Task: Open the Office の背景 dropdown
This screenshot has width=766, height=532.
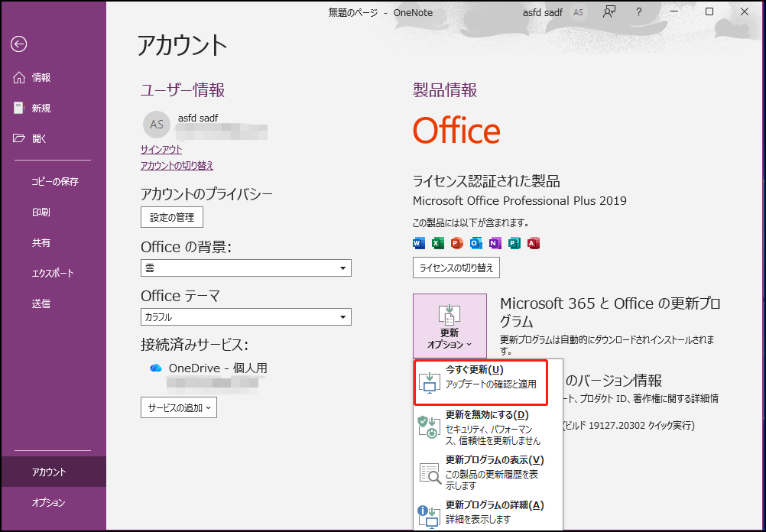Action: pos(245,268)
